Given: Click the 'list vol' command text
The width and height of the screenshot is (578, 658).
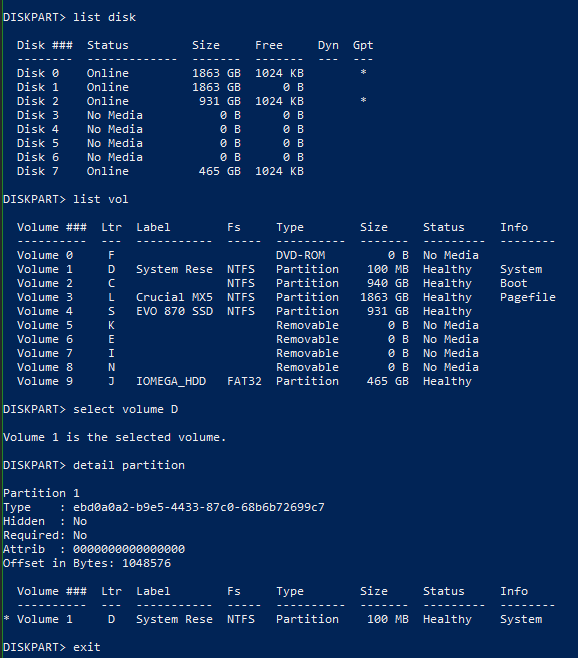Looking at the screenshot, I should 101,199.
